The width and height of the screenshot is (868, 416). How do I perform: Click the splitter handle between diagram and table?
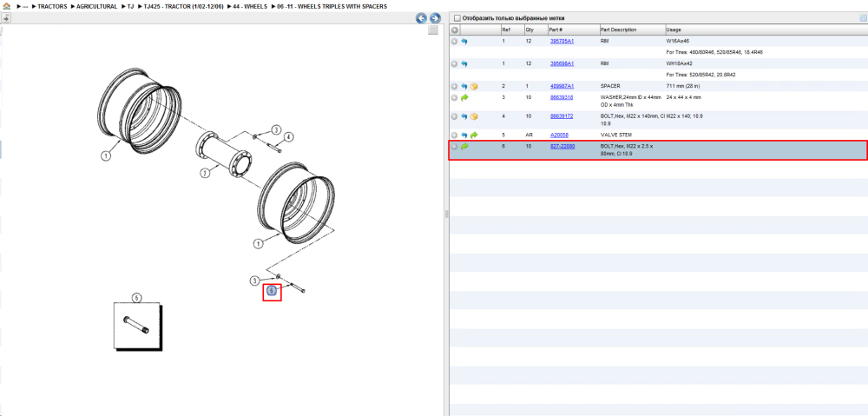446,215
